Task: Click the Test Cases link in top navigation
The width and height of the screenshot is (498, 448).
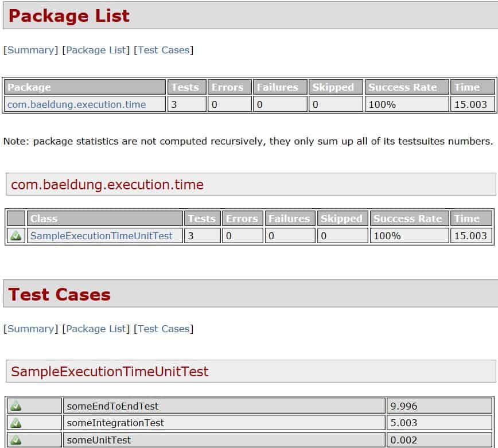Action: coord(162,50)
